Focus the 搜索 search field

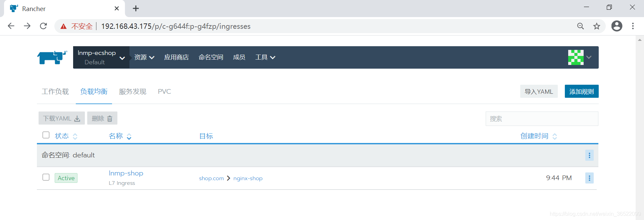[x=542, y=119]
